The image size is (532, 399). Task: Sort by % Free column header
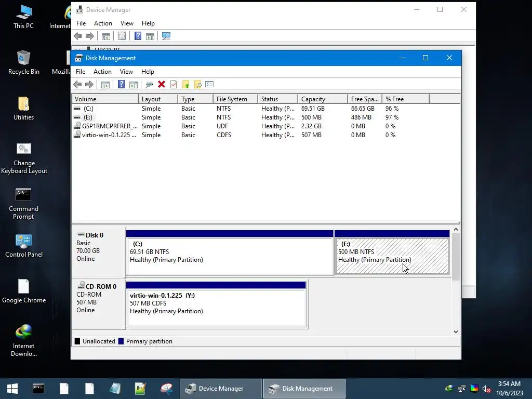pyautogui.click(x=405, y=99)
